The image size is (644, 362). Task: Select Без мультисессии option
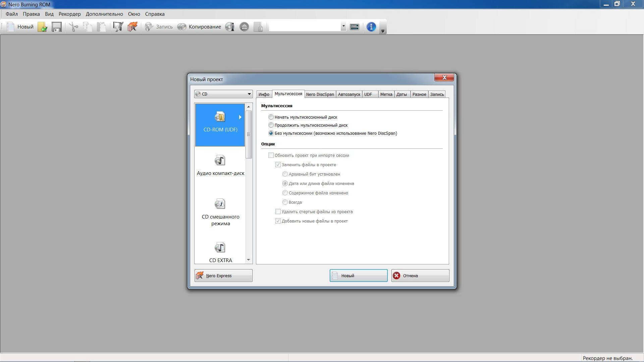coord(333,133)
